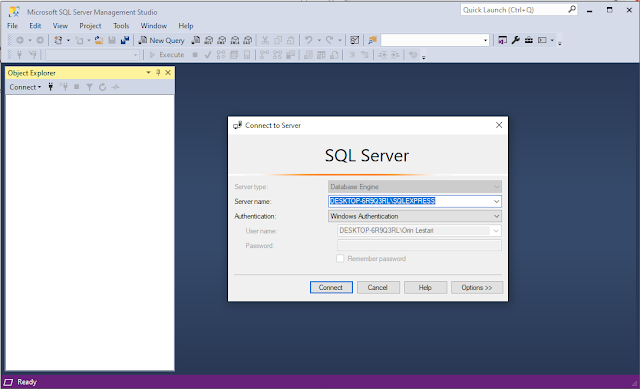Click the Object Explorer Stop square icon
The image size is (640, 389).
tap(76, 87)
